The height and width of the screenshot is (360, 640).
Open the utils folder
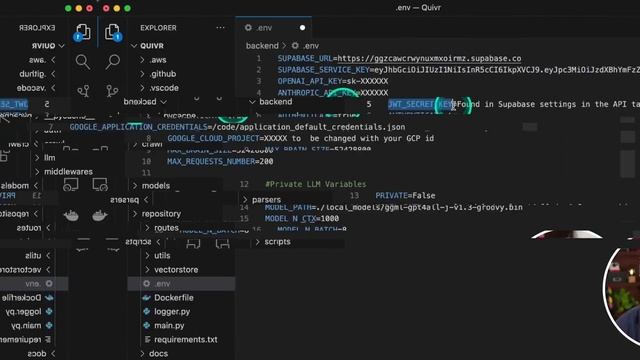click(162, 256)
